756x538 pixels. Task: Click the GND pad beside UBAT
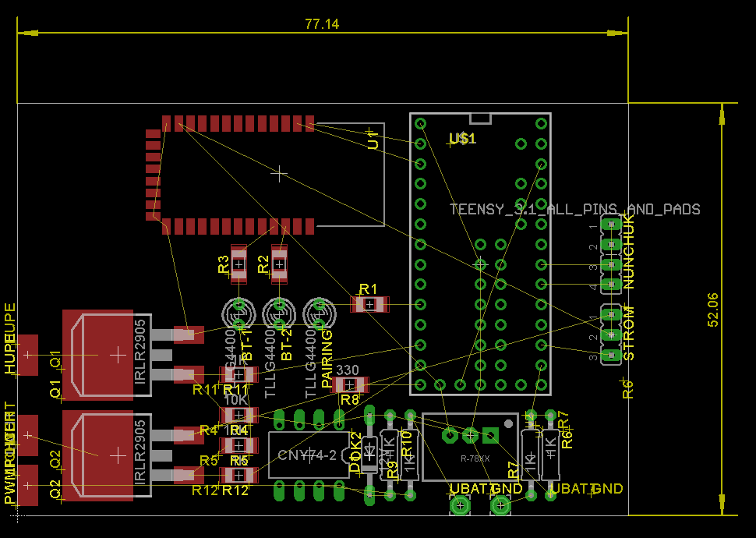pos(501,505)
